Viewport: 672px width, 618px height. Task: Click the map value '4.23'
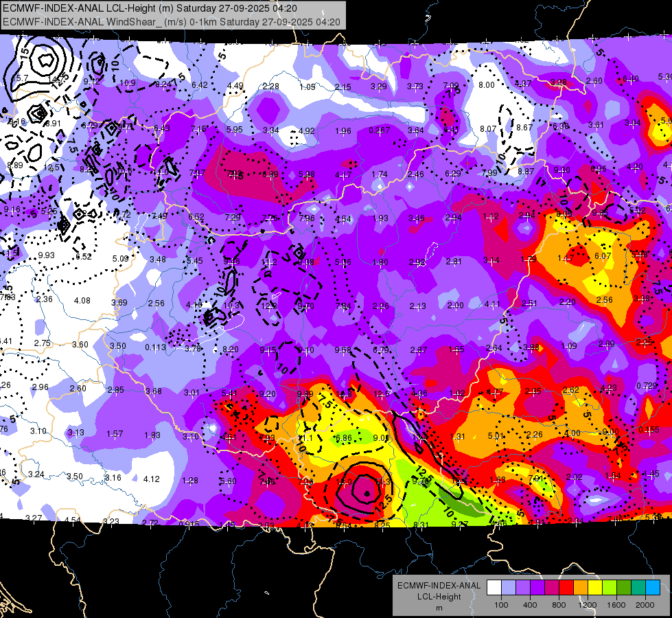point(608,388)
